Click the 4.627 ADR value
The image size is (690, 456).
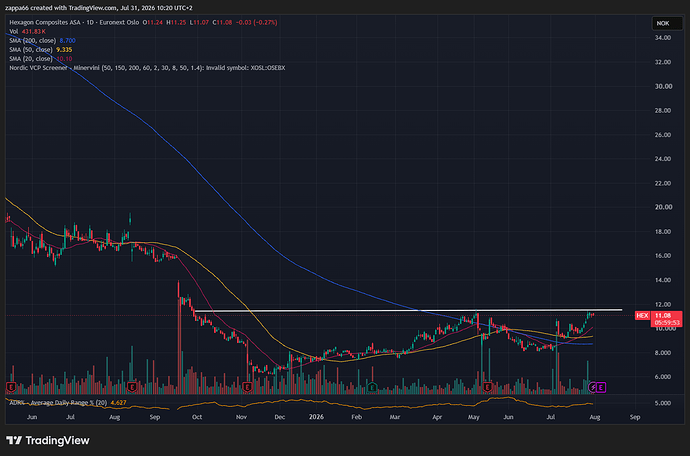pyautogui.click(x=118, y=402)
